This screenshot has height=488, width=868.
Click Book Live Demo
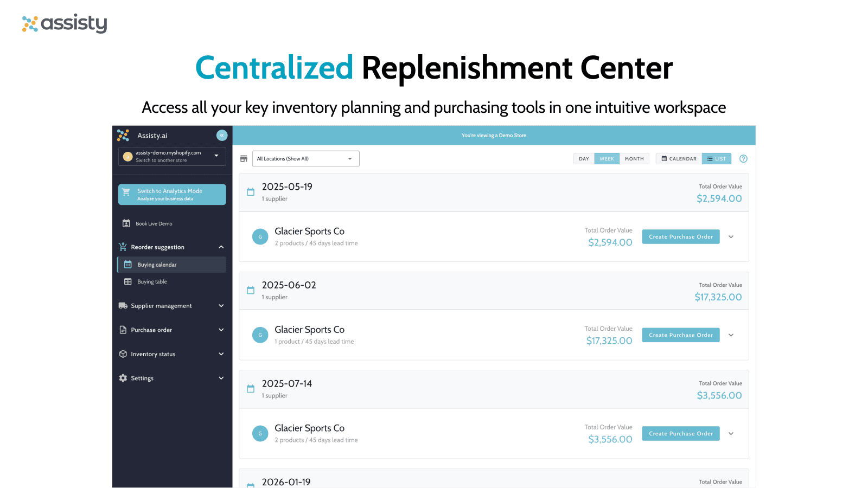click(x=154, y=223)
